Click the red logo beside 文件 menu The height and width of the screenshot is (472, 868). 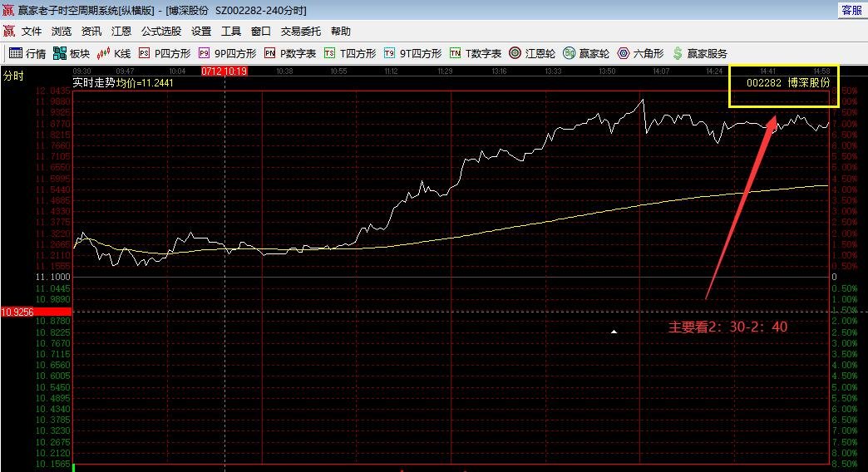(x=9, y=32)
